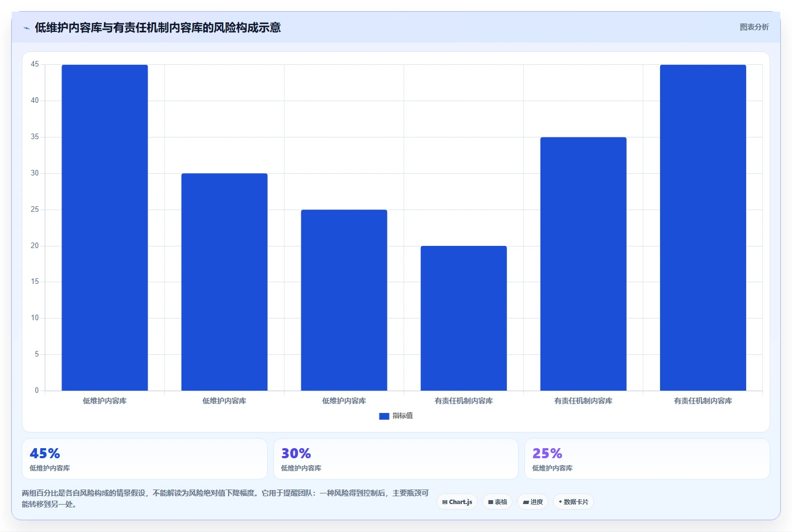Open the 25% 低维护内容库 stat card

pyautogui.click(x=647, y=459)
